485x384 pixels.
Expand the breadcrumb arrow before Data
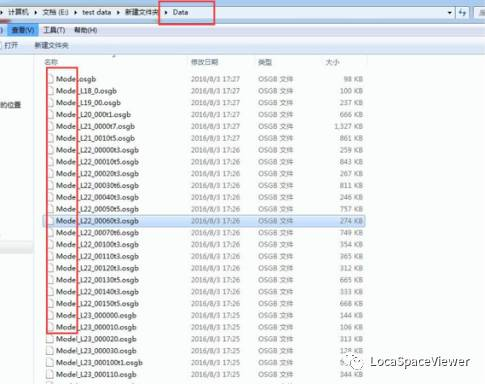pos(166,12)
